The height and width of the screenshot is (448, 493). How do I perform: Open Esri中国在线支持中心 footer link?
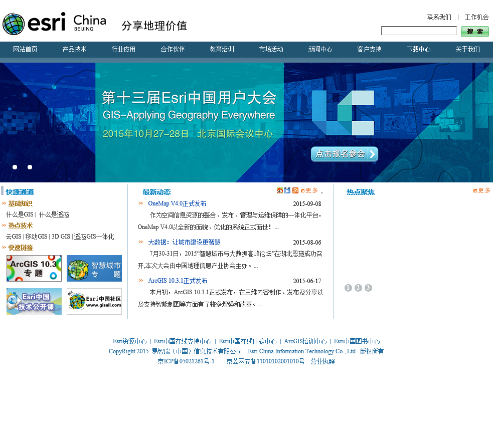pos(183,341)
